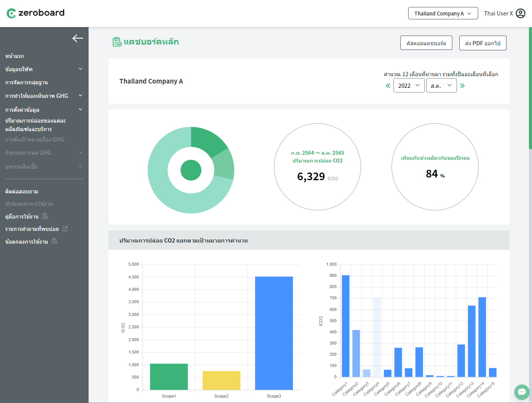The width and height of the screenshot is (532, 403).
Task: Click the ส่ง PDF ออกไป button
Action: coord(482,43)
